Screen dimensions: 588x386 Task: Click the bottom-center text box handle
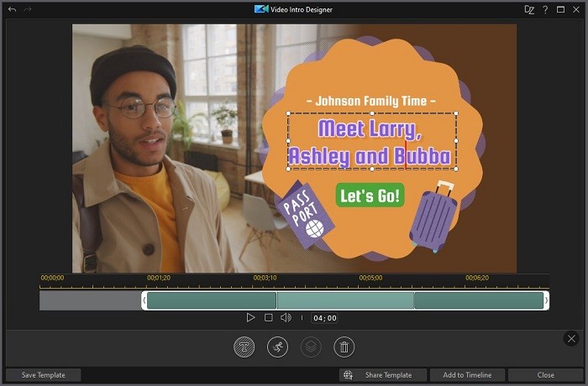click(x=372, y=169)
